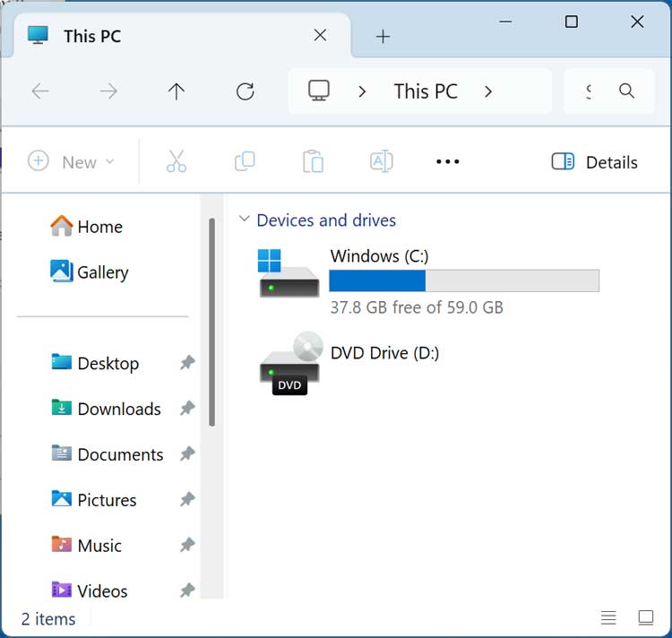Click the pin icon next to Pictures
Screen dimensions: 672x638
pyautogui.click(x=187, y=500)
